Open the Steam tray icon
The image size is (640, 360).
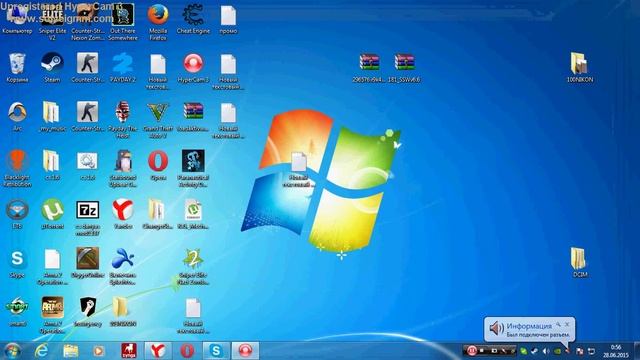(x=534, y=351)
